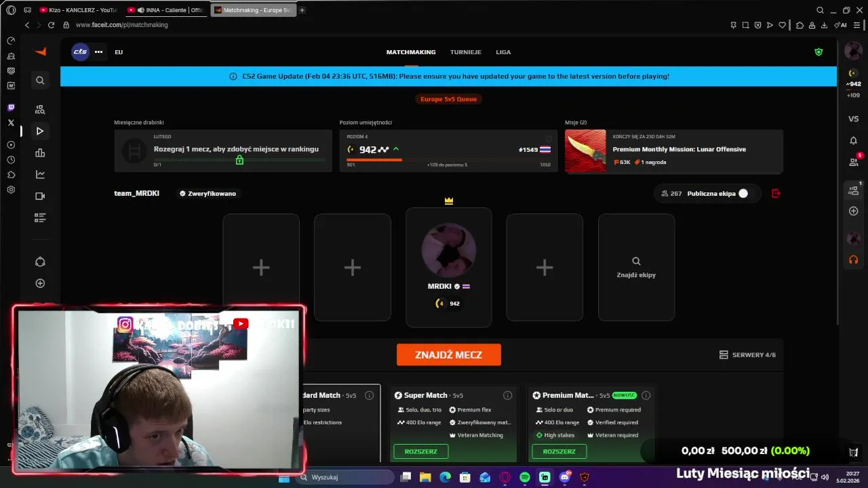Open the Rozegraj 1 mecz ladder card
The image size is (868, 488).
coord(223,151)
